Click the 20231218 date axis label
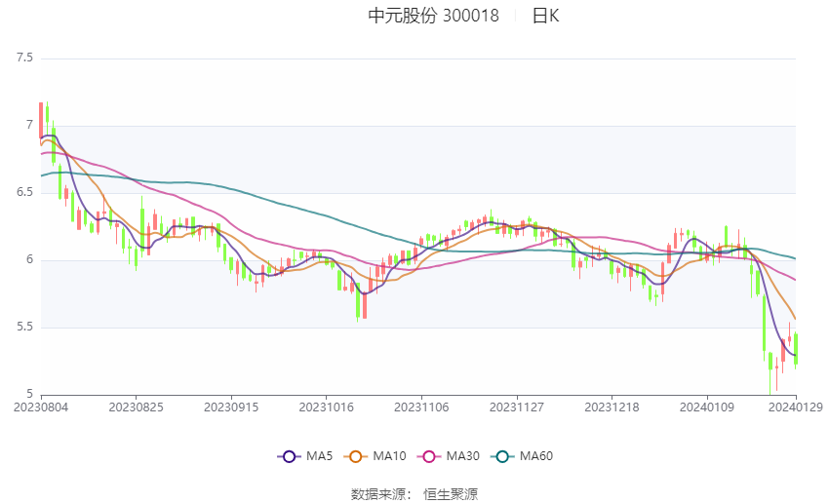Viewport: 829px width, 504px height. tap(612, 407)
